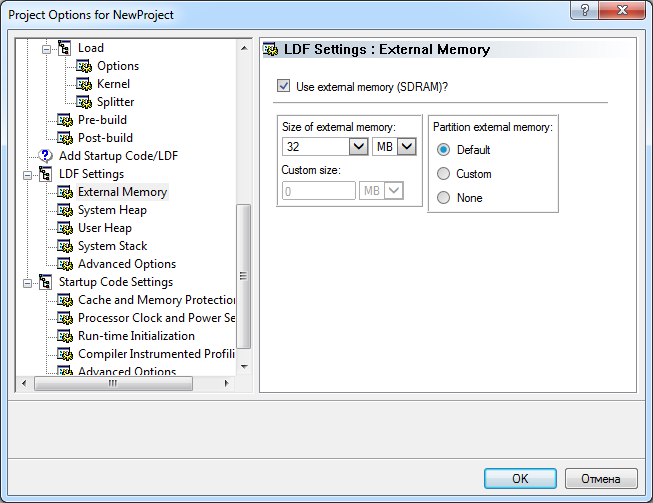The height and width of the screenshot is (503, 653).
Task: Click the Add Startup Code/LDF question icon
Action: point(46,156)
